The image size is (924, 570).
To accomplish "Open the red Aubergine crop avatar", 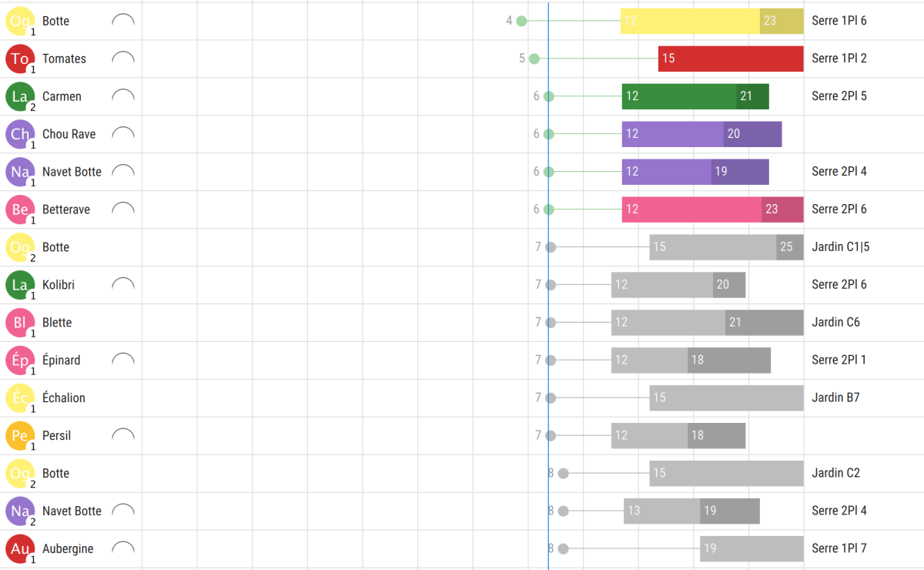I will [19, 549].
